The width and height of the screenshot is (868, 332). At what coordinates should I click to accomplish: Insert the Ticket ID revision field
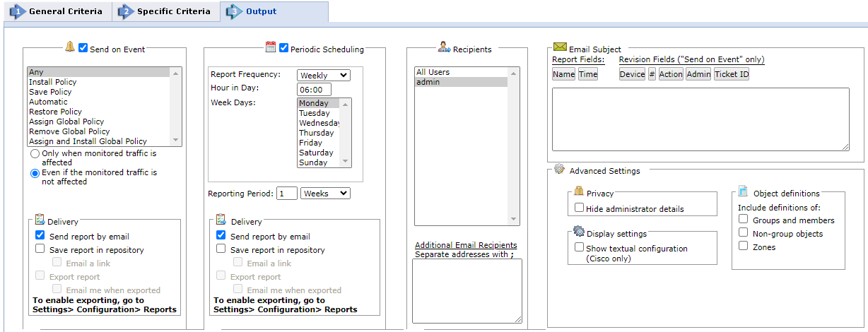731,74
